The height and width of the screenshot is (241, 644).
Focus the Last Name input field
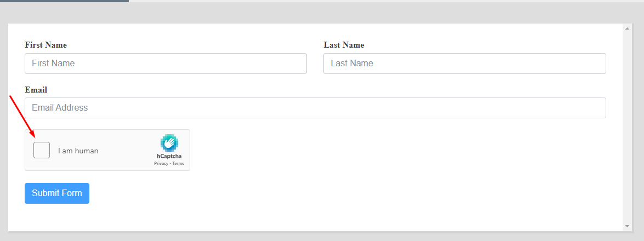pos(464,64)
